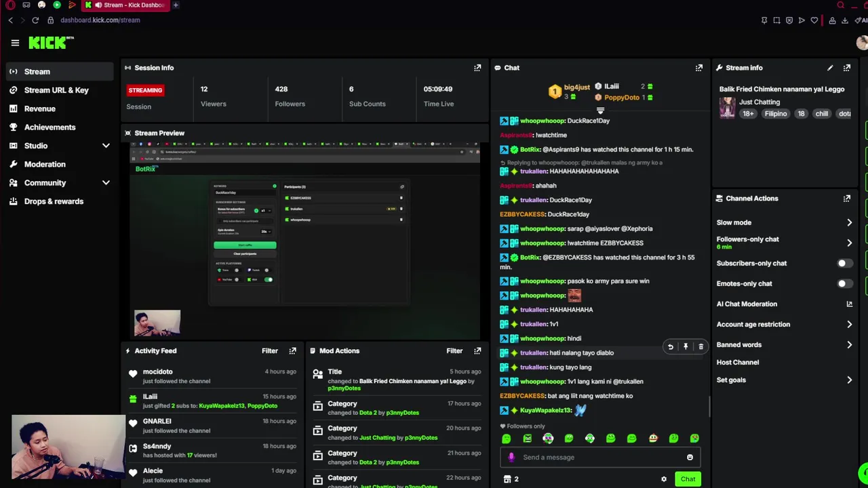Insert the orange-haired grinning quick emote
The image size is (868, 488).
pyautogui.click(x=653, y=439)
